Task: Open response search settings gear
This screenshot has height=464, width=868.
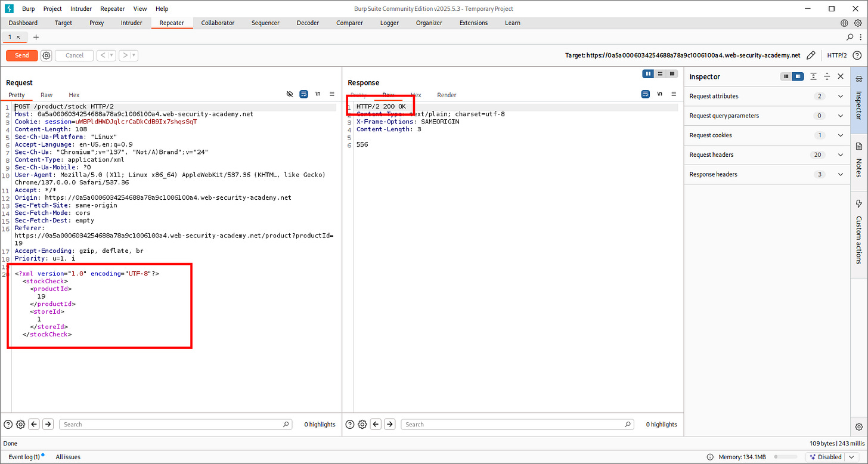Action: coord(362,424)
